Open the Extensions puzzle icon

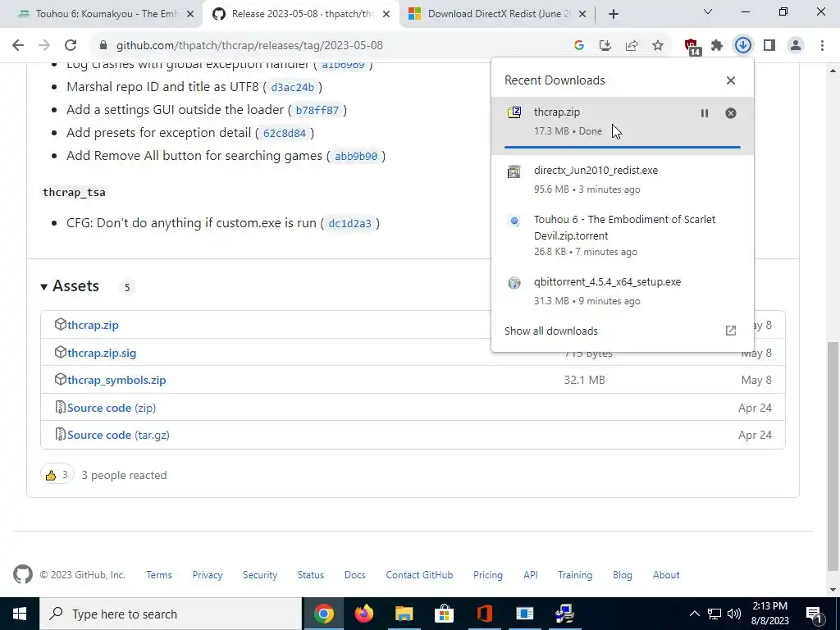(717, 46)
